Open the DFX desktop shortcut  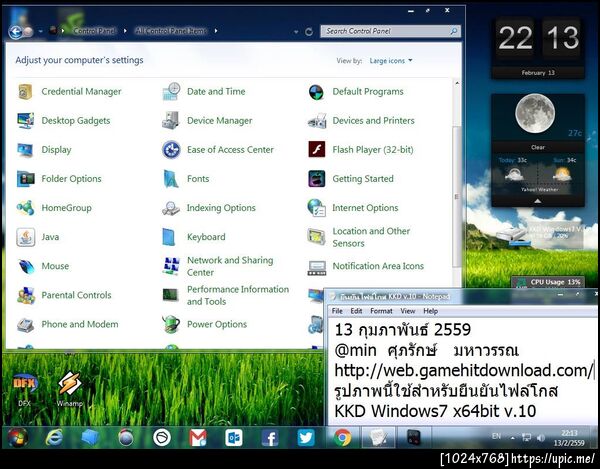(x=24, y=389)
